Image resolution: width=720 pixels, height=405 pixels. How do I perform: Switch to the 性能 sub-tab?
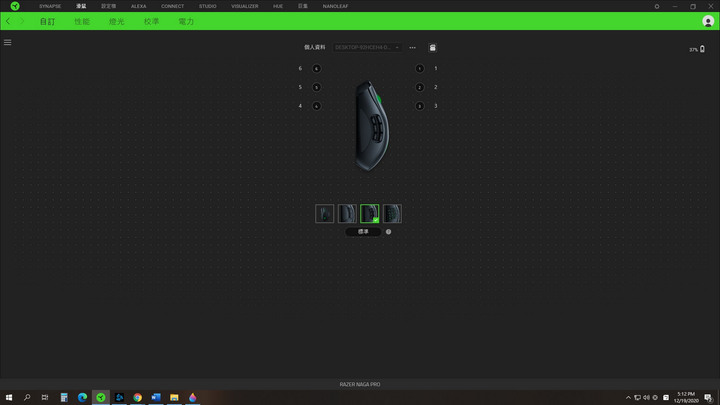[82, 21]
